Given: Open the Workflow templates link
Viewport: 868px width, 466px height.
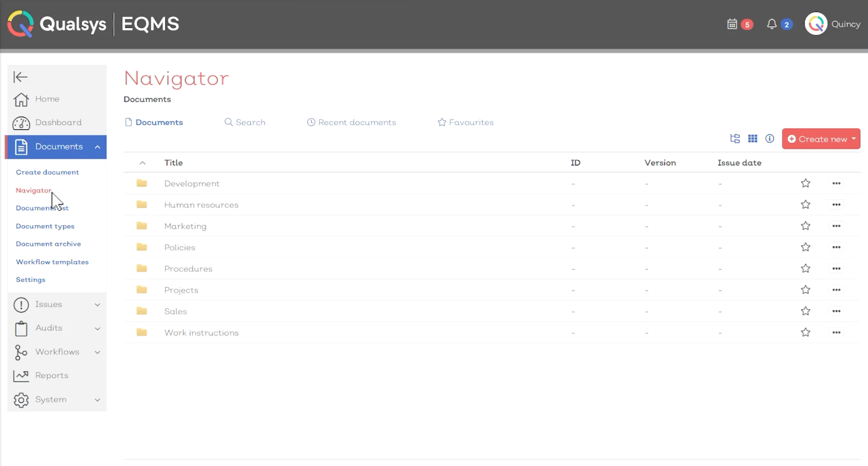Looking at the screenshot, I should pyautogui.click(x=52, y=262).
